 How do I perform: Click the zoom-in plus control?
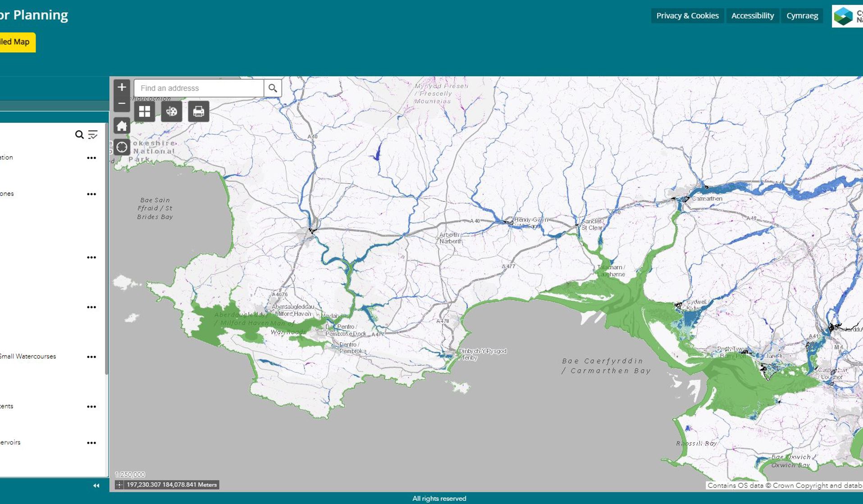click(x=121, y=87)
